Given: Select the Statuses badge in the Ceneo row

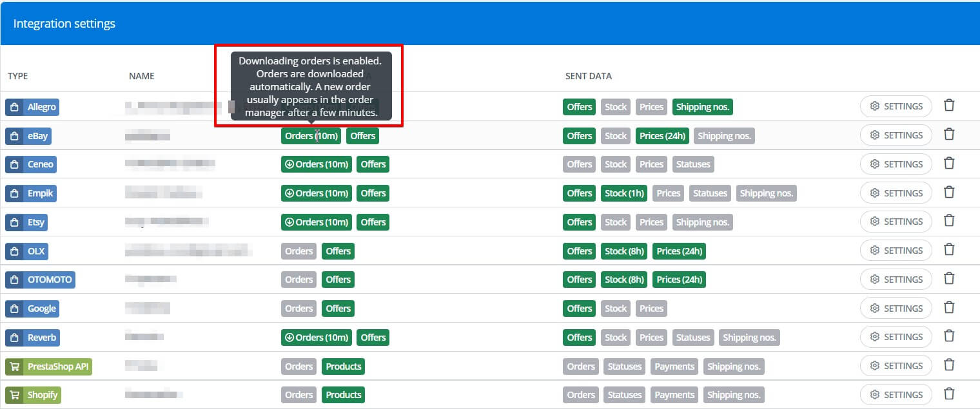Looking at the screenshot, I should (693, 164).
